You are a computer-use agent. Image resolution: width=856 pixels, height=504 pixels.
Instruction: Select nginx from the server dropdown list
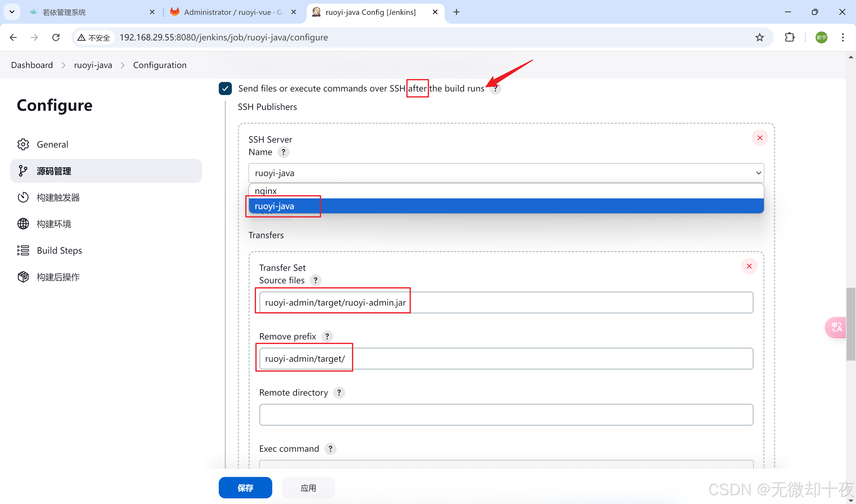[266, 191]
